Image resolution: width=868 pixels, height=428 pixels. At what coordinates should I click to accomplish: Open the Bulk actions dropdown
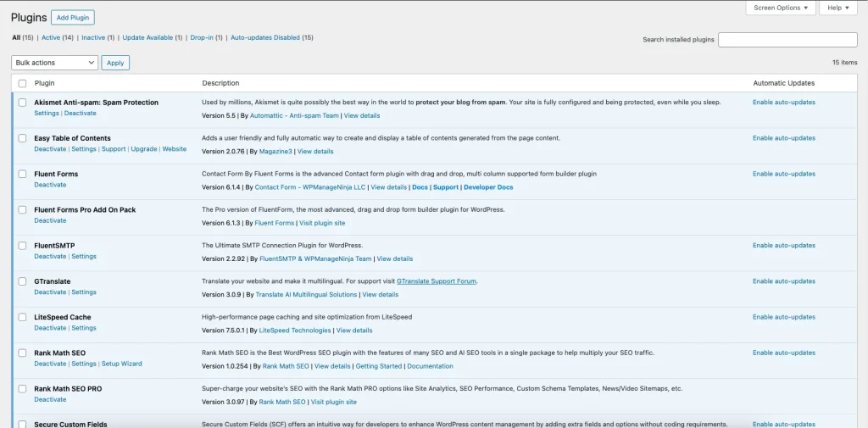click(x=55, y=63)
